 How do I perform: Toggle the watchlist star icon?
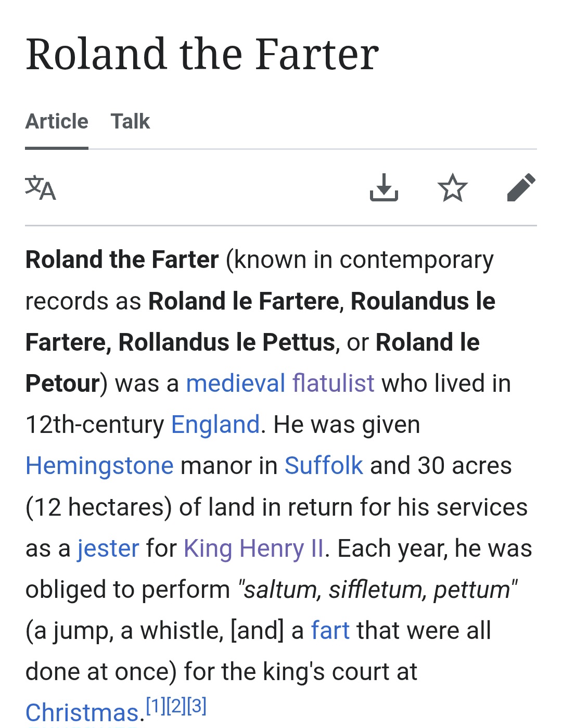(452, 188)
